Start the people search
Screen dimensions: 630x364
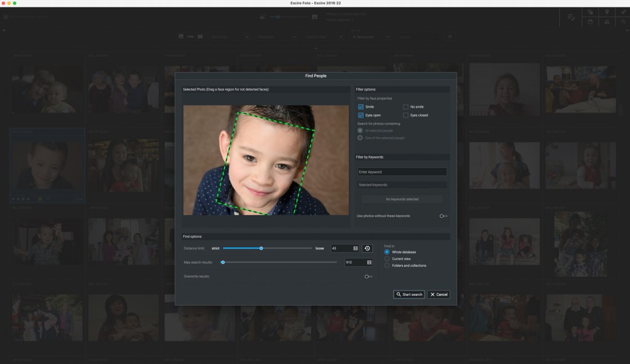409,295
